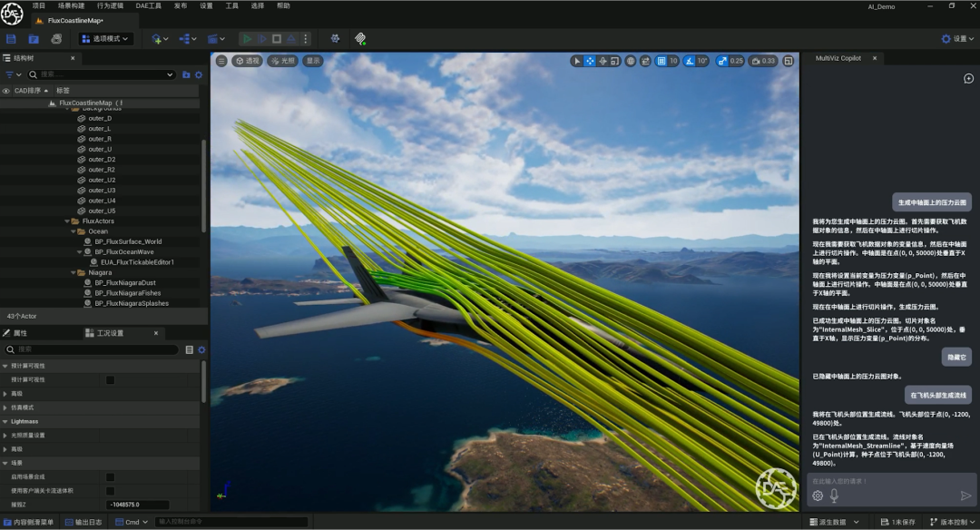Viewport: 980px width, 530px height.
Task: Toggle scale snapping icon in viewport
Action: coord(722,61)
